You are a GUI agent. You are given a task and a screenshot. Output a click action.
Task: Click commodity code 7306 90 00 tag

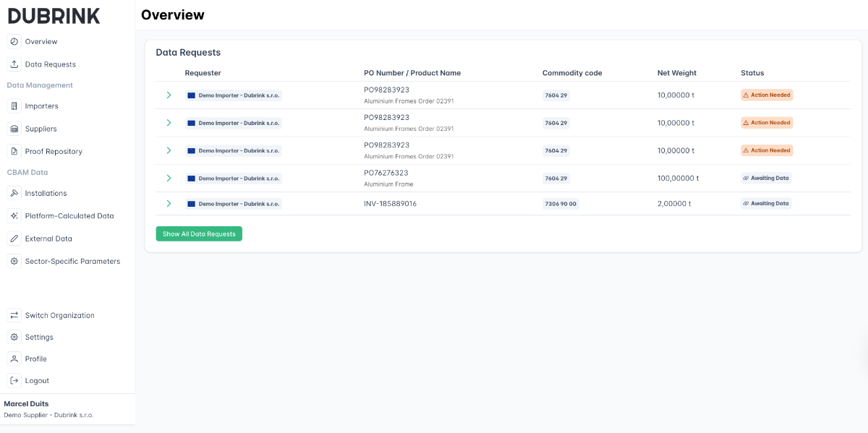(561, 204)
